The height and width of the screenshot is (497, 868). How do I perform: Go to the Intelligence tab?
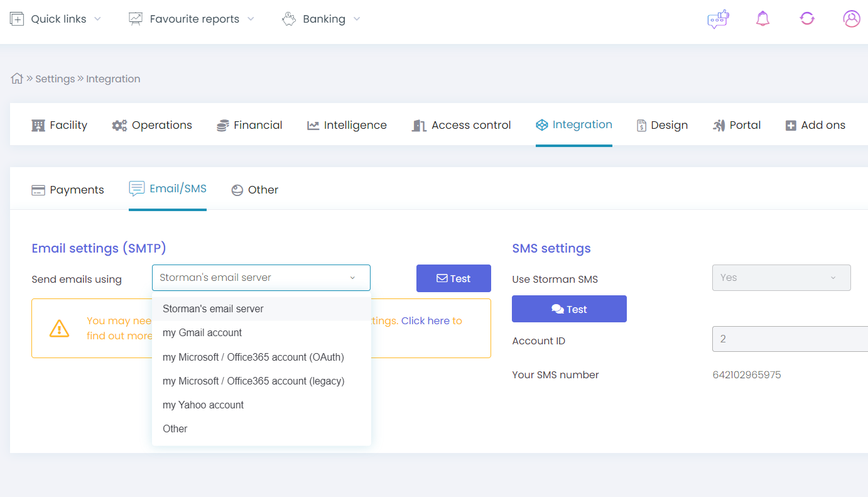tap(347, 125)
